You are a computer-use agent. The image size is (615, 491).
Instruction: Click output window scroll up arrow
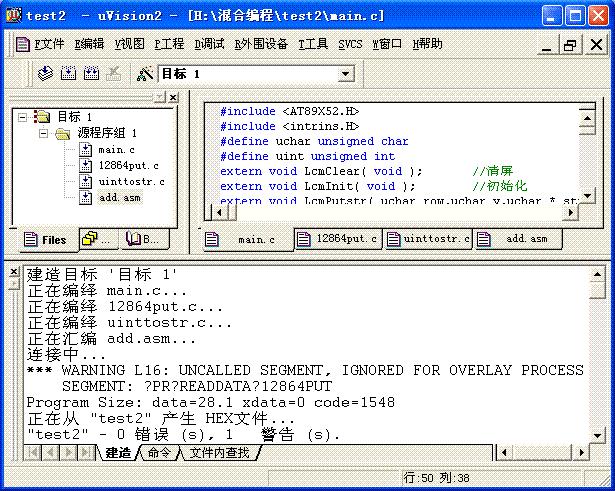(x=597, y=274)
